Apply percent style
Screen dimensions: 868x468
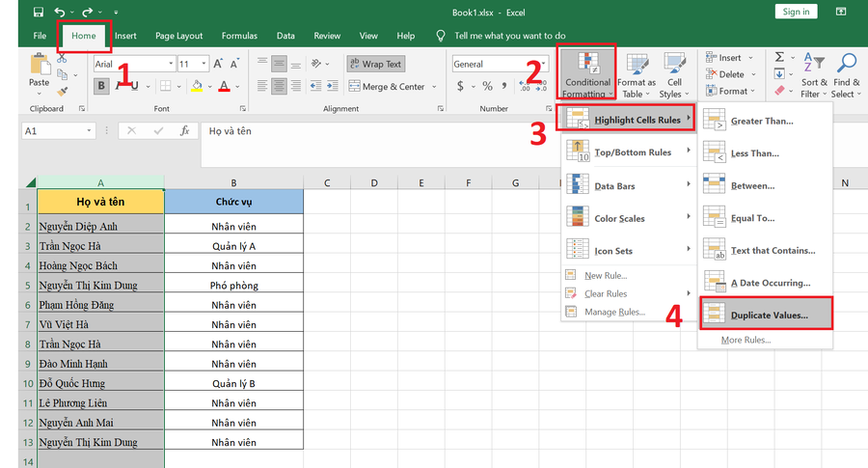487,86
